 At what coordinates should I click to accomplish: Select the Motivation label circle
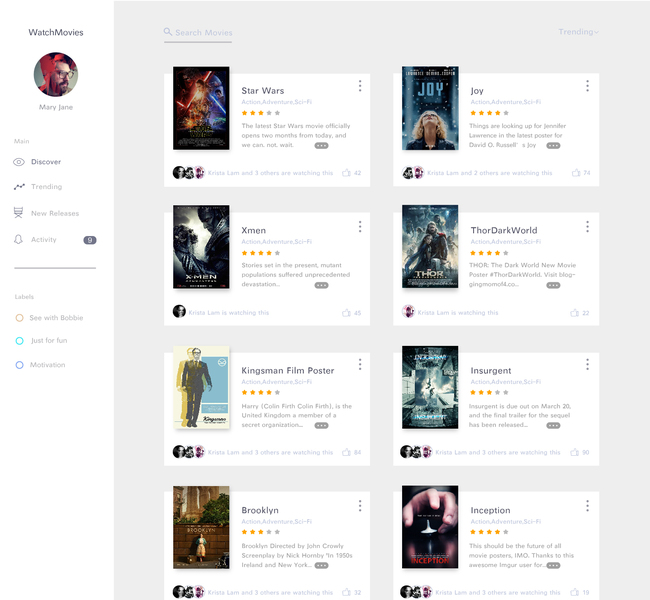(x=19, y=365)
